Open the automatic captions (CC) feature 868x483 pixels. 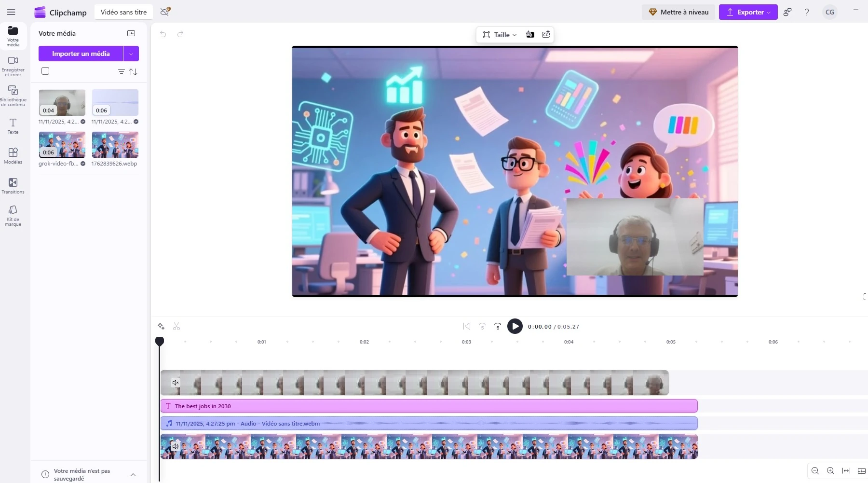[545, 34]
